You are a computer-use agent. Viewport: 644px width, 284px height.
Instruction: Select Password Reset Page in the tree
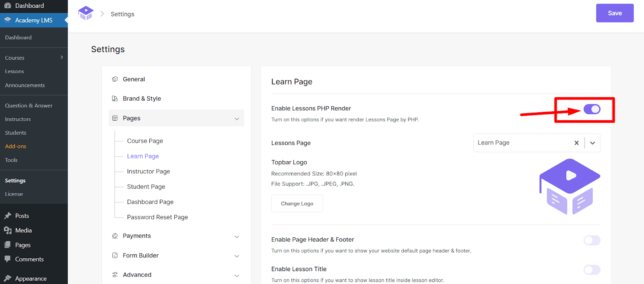pyautogui.click(x=157, y=217)
